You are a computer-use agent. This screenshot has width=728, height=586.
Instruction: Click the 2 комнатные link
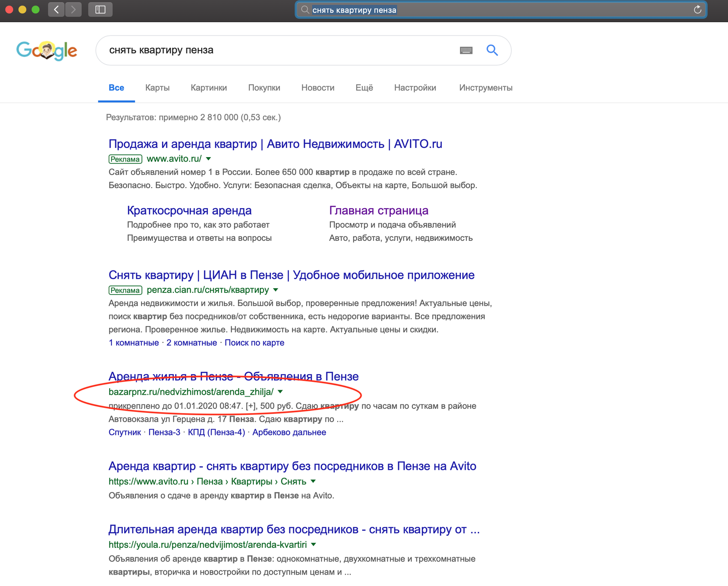192,343
